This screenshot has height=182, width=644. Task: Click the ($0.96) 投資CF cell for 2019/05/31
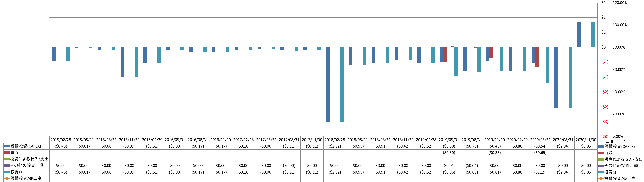coord(449,172)
